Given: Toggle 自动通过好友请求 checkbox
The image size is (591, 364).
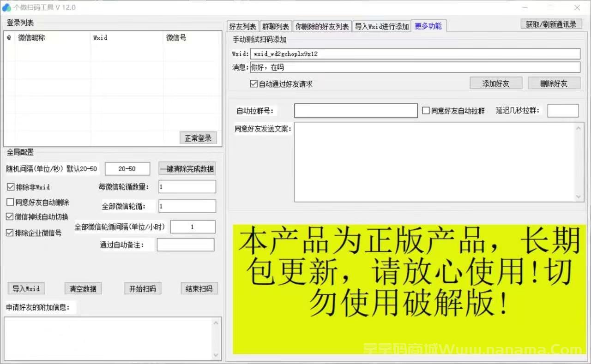Looking at the screenshot, I should point(253,84).
